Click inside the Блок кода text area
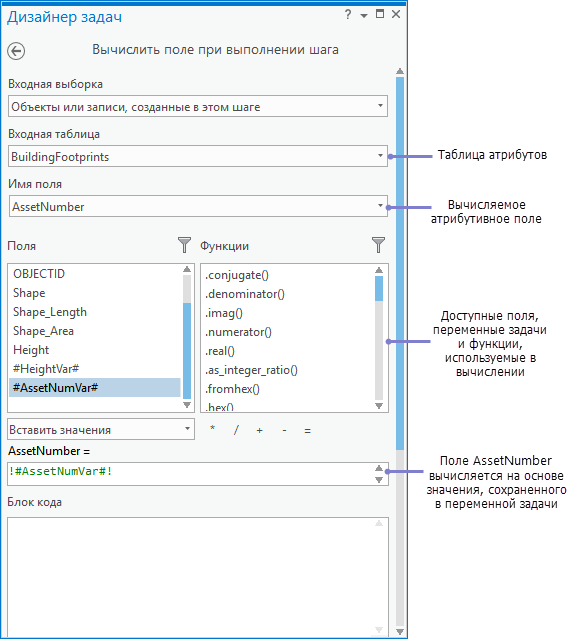 (x=197, y=576)
